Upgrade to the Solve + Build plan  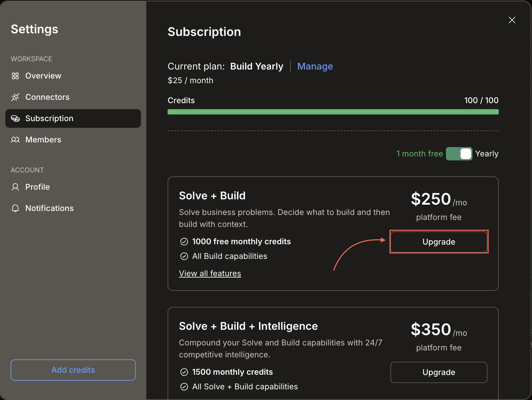pos(439,242)
